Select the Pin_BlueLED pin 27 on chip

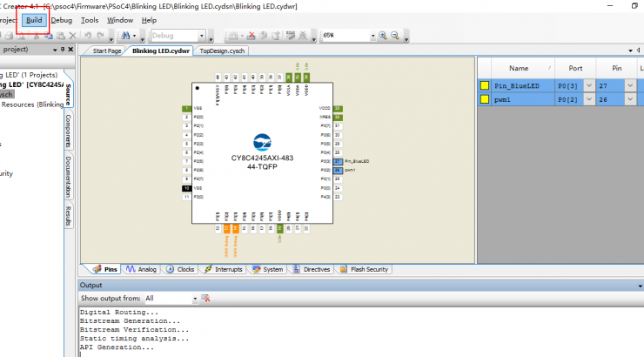tap(337, 161)
